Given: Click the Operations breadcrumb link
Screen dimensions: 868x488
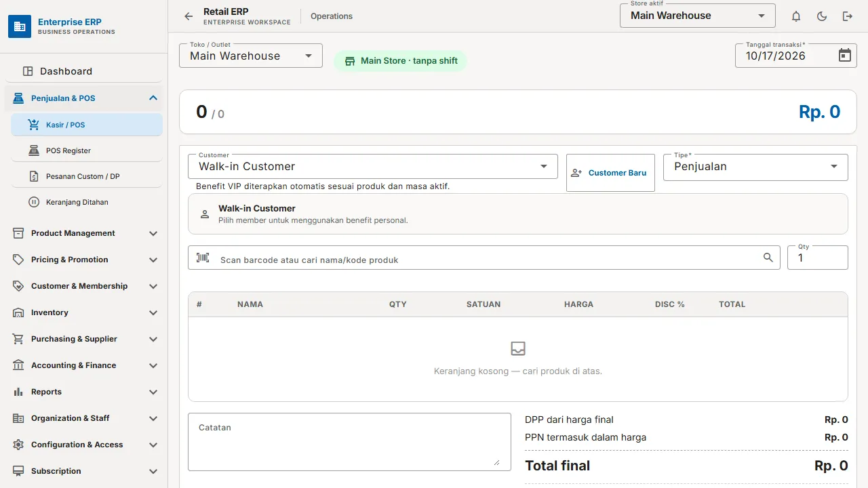Looking at the screenshot, I should click(332, 16).
